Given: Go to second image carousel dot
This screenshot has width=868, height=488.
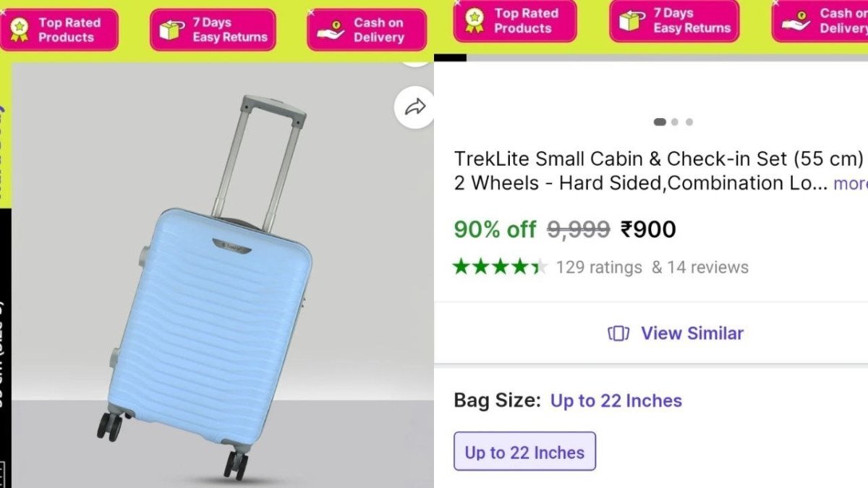Looking at the screenshot, I should pyautogui.click(x=675, y=122).
